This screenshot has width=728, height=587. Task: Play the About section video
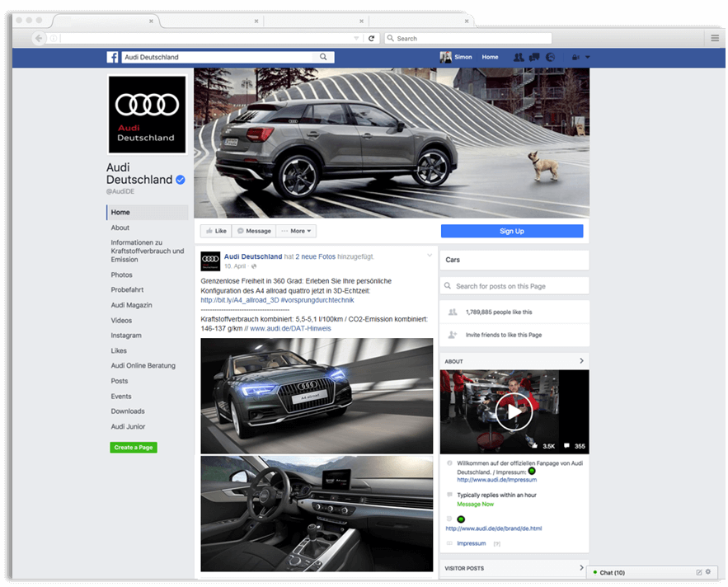514,411
